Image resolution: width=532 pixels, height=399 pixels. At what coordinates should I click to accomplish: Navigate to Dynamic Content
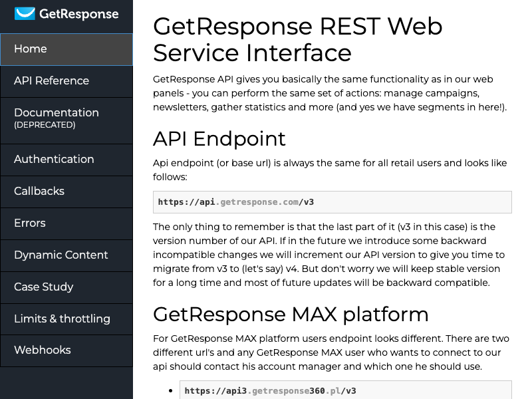[x=66, y=255]
